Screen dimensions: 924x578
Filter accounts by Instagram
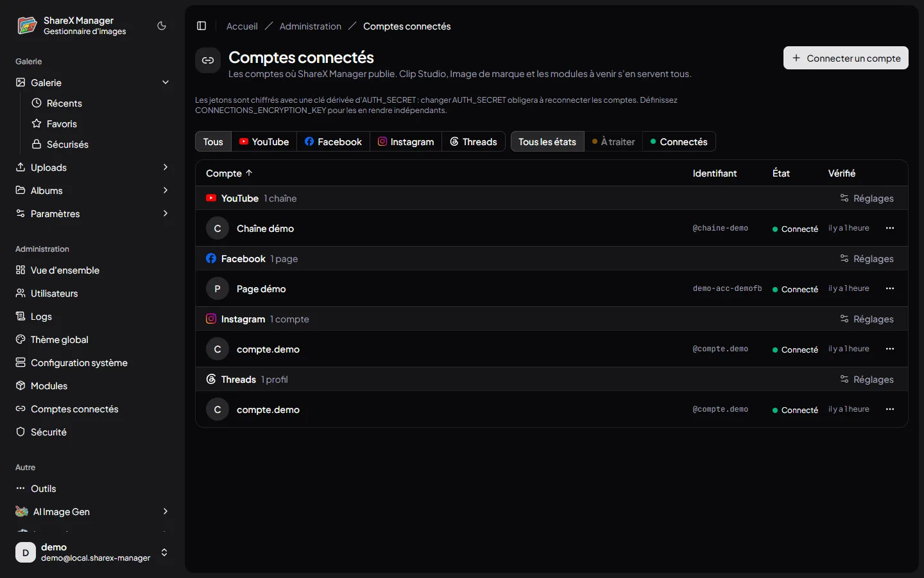click(406, 142)
